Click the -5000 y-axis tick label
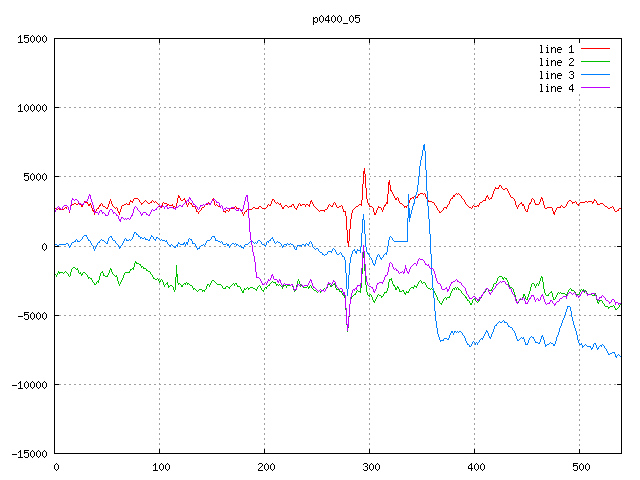This screenshot has width=640, height=480. click(32, 315)
